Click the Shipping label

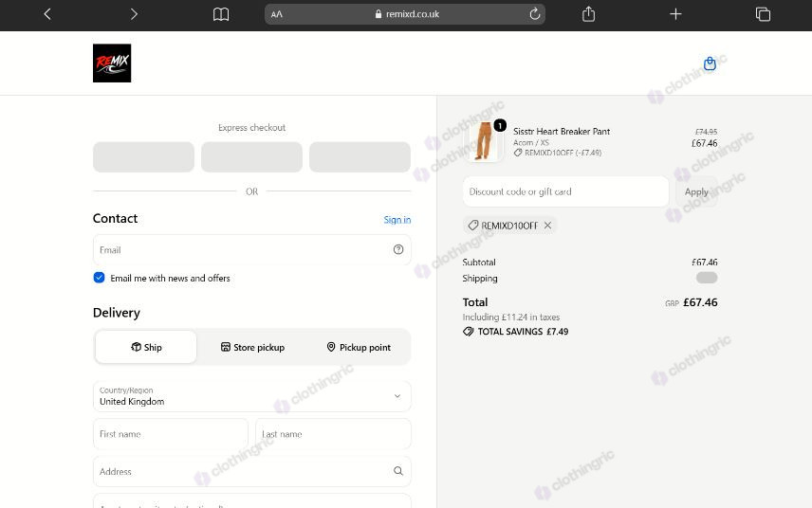[480, 279]
